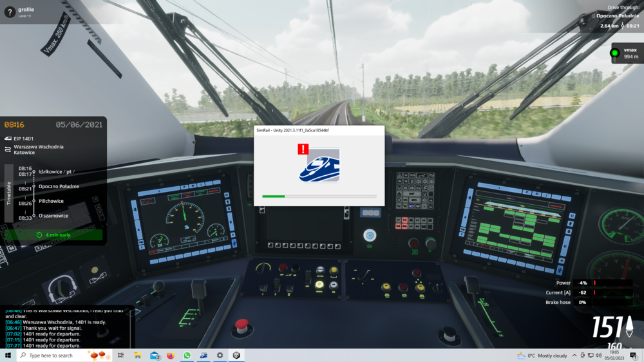This screenshot has height=362, width=644.
Task: Switch to SimRail taskbar icon
Action: point(204,356)
